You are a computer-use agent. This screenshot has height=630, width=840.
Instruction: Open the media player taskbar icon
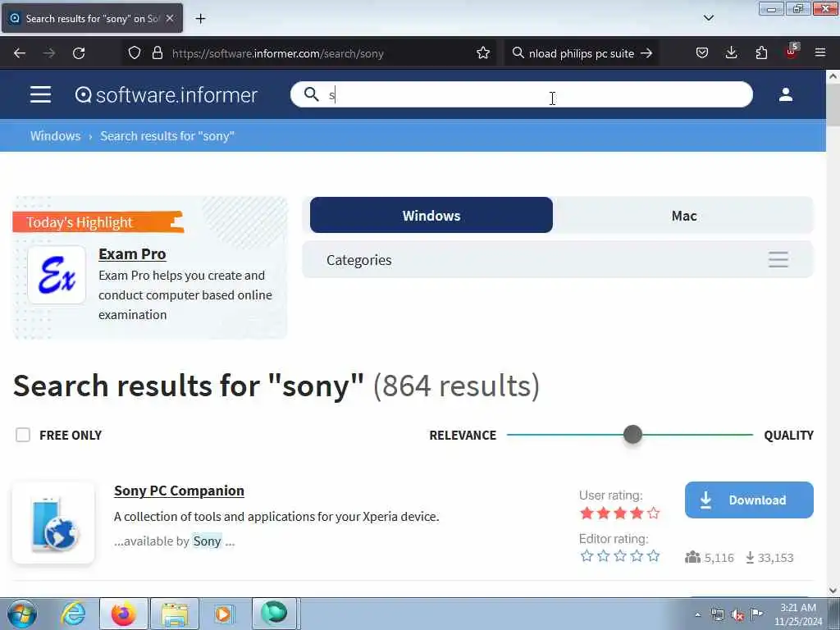tap(224, 614)
